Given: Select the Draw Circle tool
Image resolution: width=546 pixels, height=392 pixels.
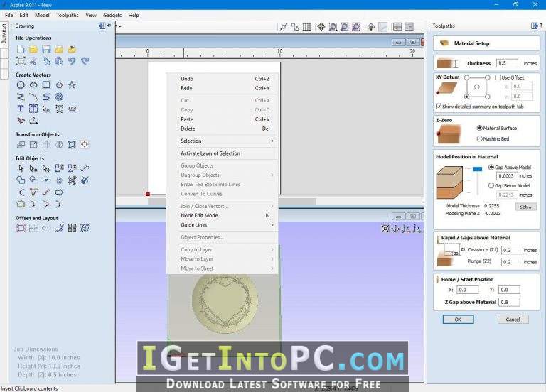Looking at the screenshot, I should (21, 85).
